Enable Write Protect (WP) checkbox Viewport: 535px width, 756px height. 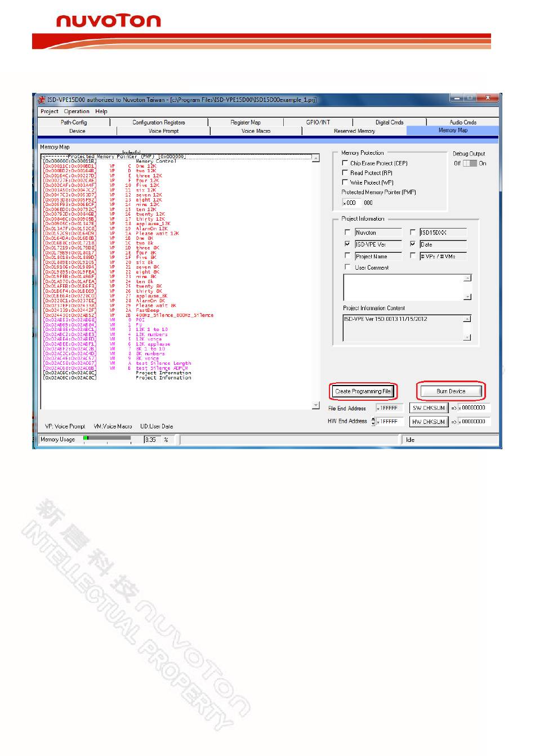pos(345,182)
